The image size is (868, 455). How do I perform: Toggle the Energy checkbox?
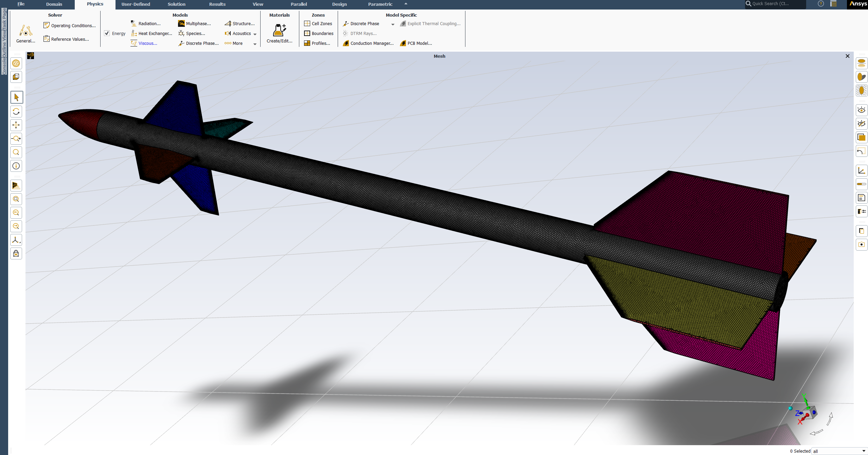107,33
